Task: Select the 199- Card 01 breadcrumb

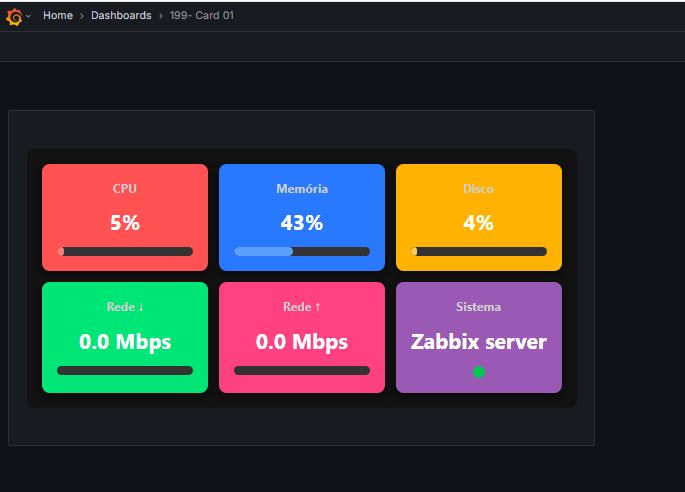Action: tap(201, 15)
